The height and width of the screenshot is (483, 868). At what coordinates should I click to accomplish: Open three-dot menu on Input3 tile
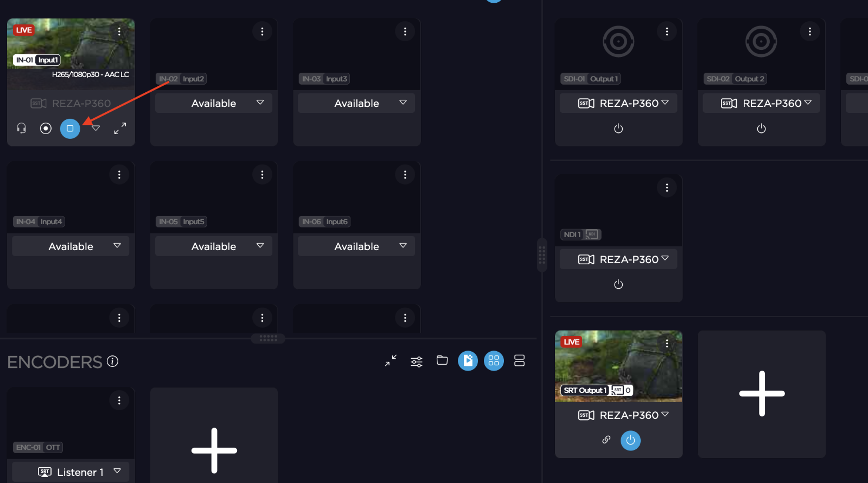coord(405,31)
